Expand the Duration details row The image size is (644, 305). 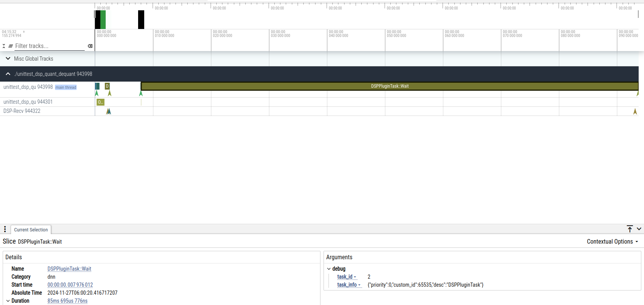[8, 301]
